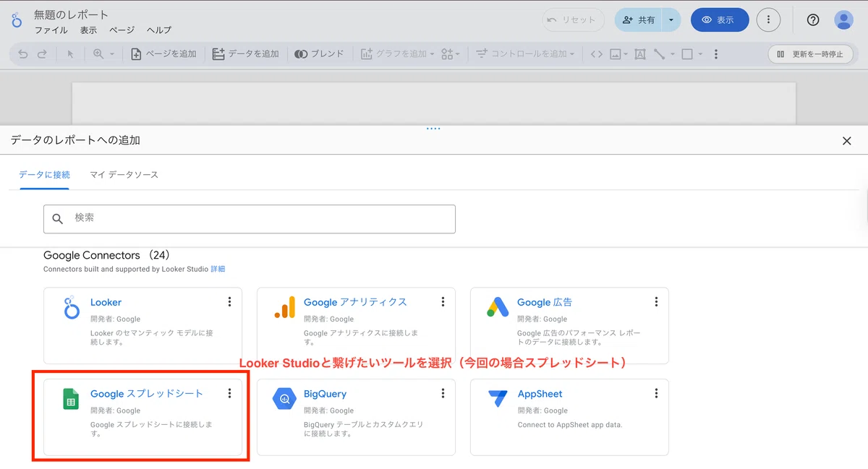Screen dimensions: 868x469
Task: Open three-dot menu on Looker card
Action: click(229, 302)
